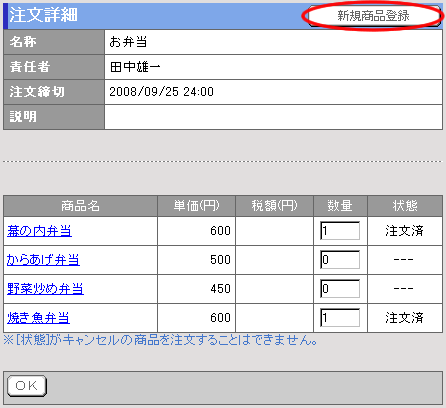This screenshot has height=408, width=446.
Task: Click the 状態 column header
Action: pyautogui.click(x=405, y=206)
